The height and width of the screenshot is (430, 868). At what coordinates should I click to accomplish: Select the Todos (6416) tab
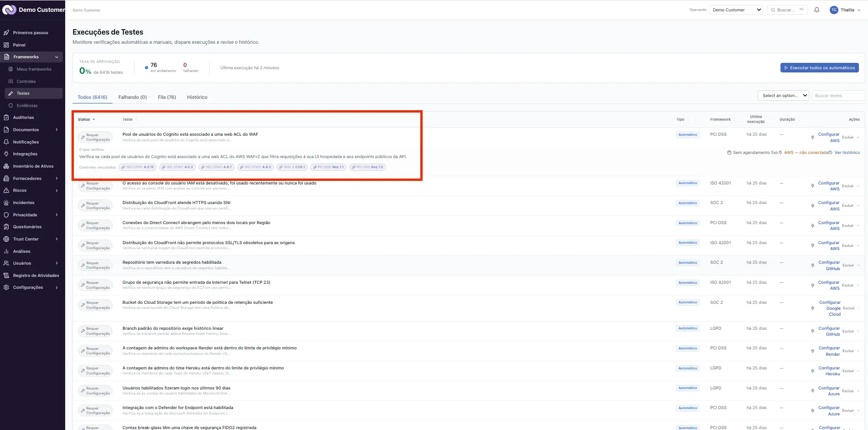click(x=93, y=97)
